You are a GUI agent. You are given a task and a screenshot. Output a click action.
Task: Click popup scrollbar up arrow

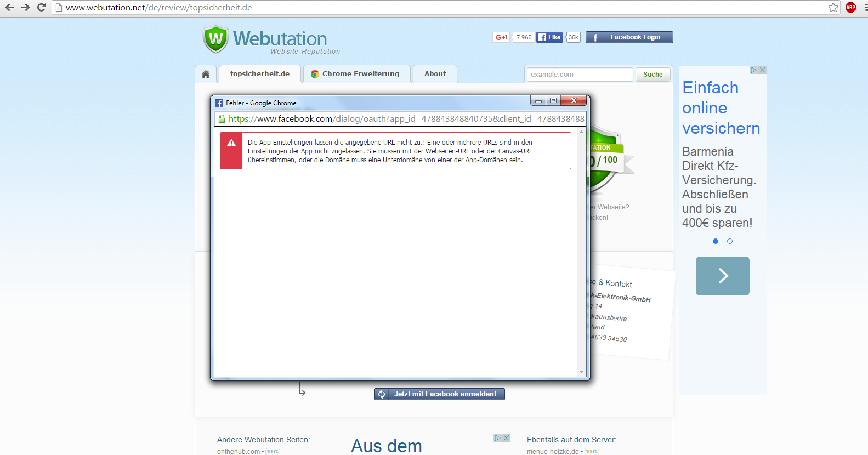click(x=582, y=132)
